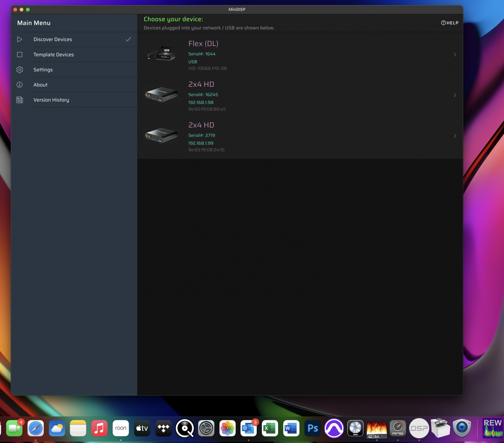Viewport: 504px width, 443px height.
Task: Click the Flex (DL) device thumbnail
Action: click(x=162, y=54)
